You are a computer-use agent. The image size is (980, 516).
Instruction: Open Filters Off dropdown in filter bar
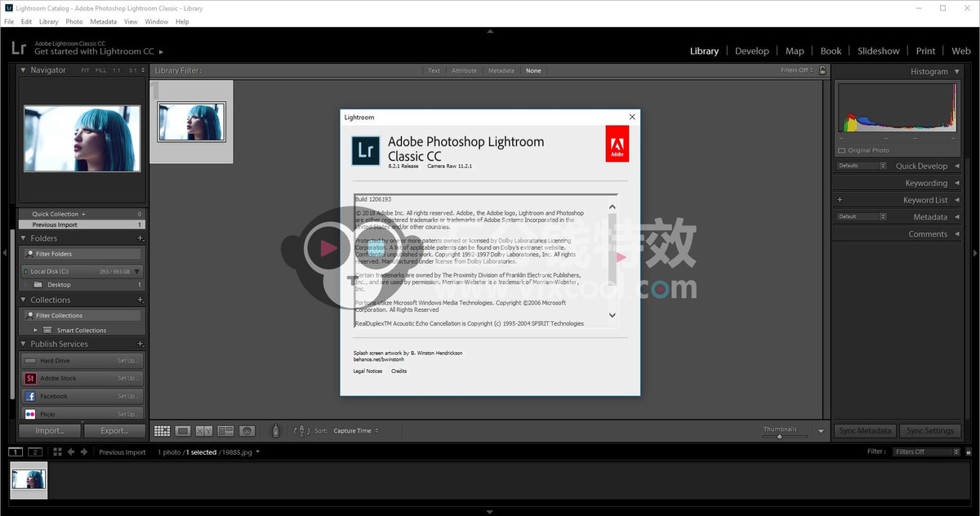coord(797,70)
